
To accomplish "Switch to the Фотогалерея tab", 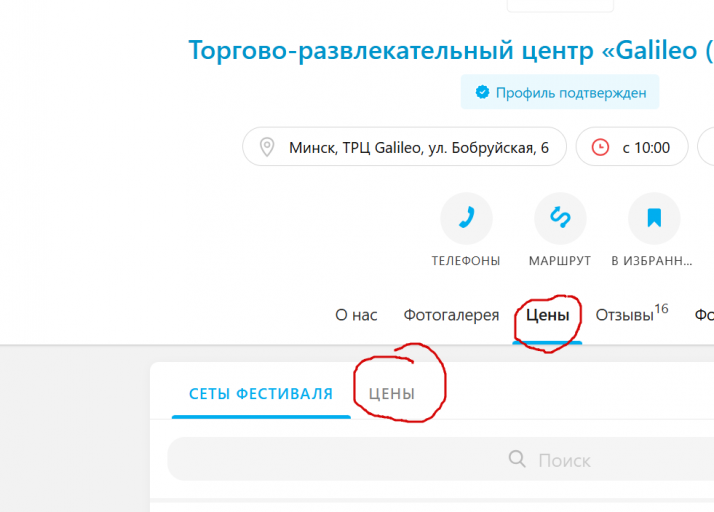I will (451, 315).
